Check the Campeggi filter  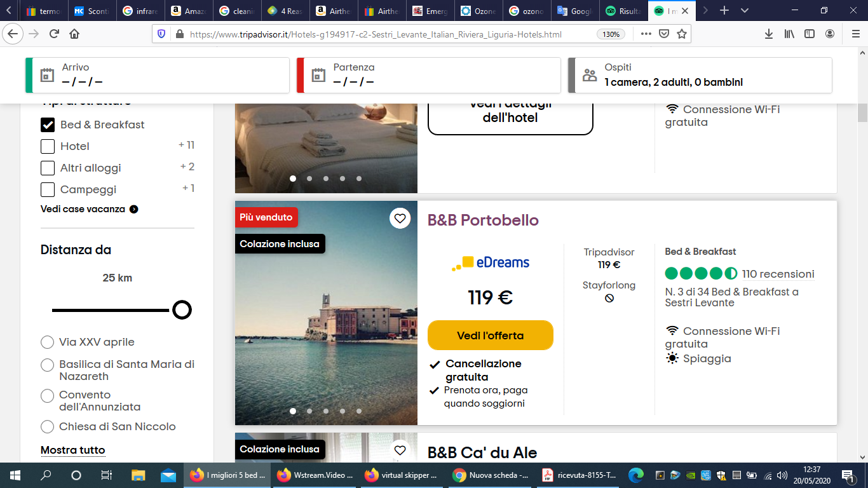point(48,189)
